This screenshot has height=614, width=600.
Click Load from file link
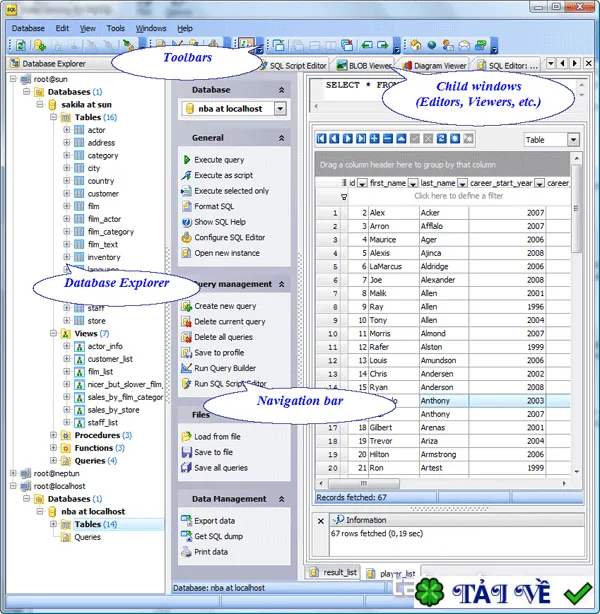[x=217, y=437]
